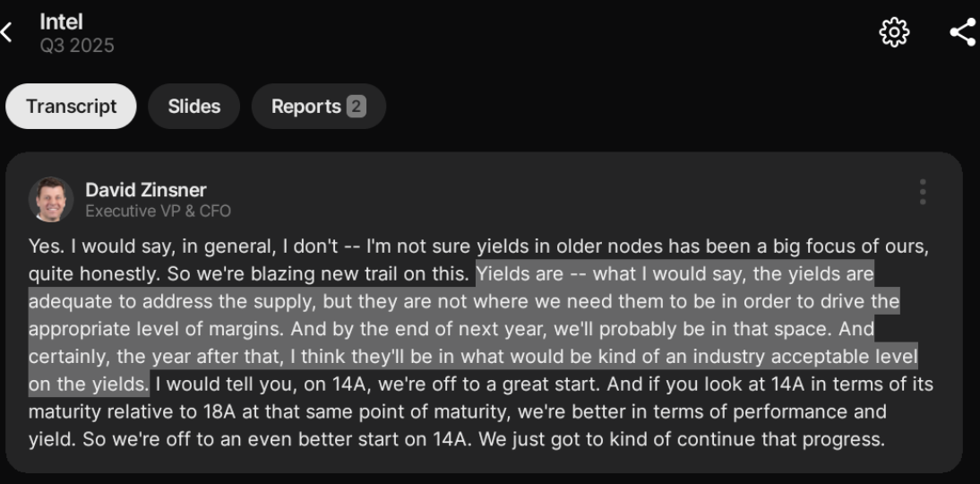Go back using the left arrow

[x=7, y=33]
